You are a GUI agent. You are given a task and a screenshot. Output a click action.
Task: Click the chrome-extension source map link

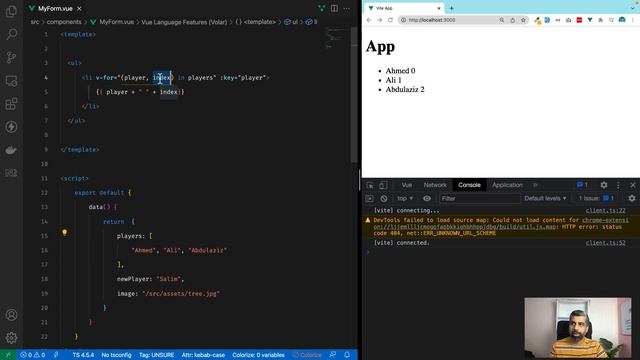tap(465, 227)
